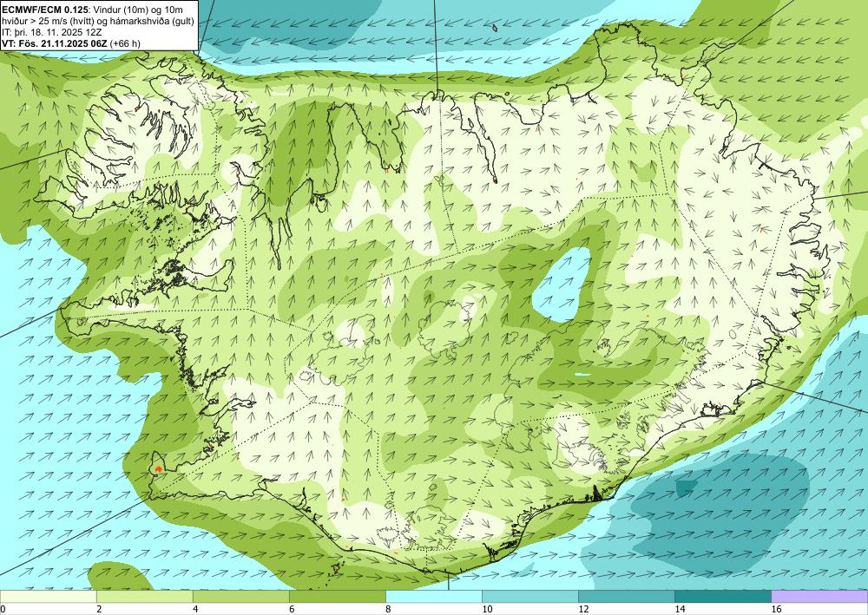Click the cyan high-wind patch in the central highlands
This screenshot has height=615, width=868.
tap(562, 285)
